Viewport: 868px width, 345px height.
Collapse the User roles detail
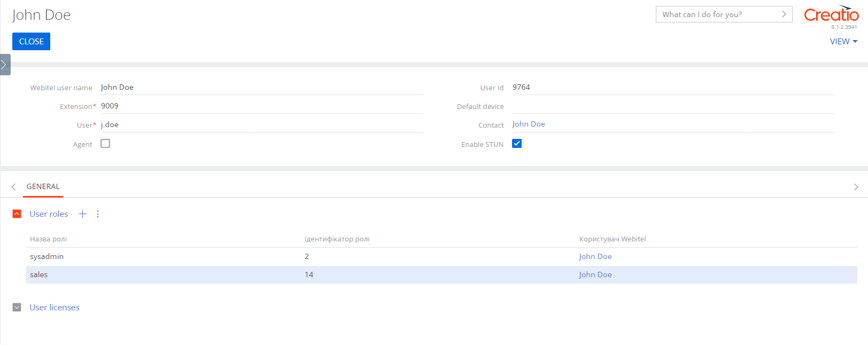pyautogui.click(x=17, y=214)
